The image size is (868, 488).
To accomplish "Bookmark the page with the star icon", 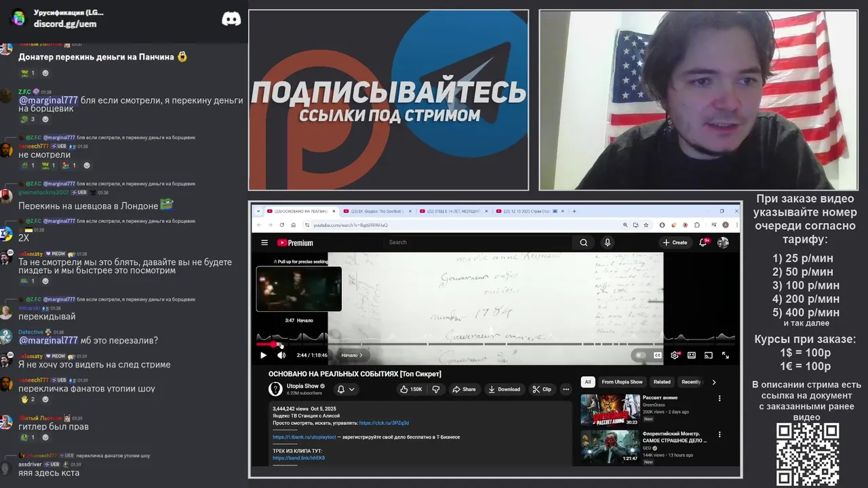I will pos(646,225).
